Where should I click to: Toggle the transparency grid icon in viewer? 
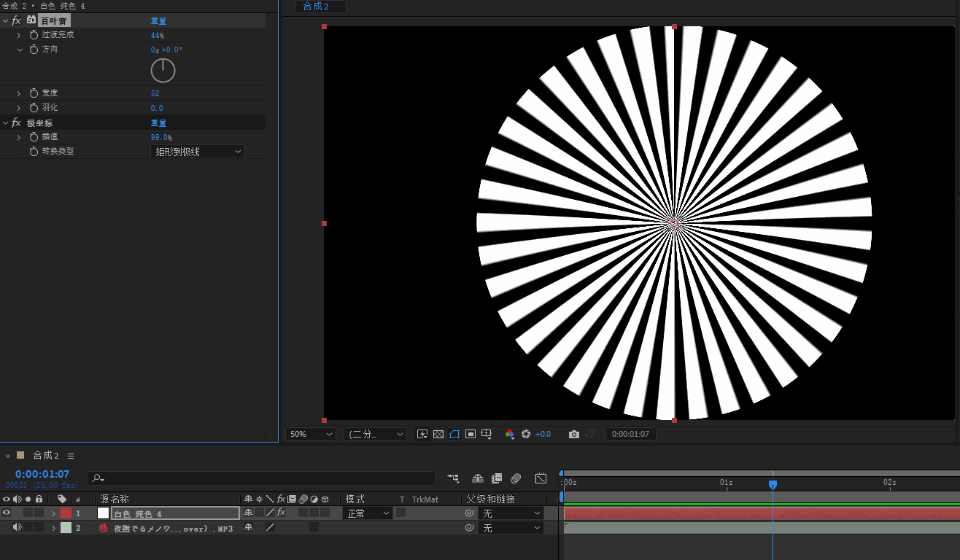tap(438, 434)
